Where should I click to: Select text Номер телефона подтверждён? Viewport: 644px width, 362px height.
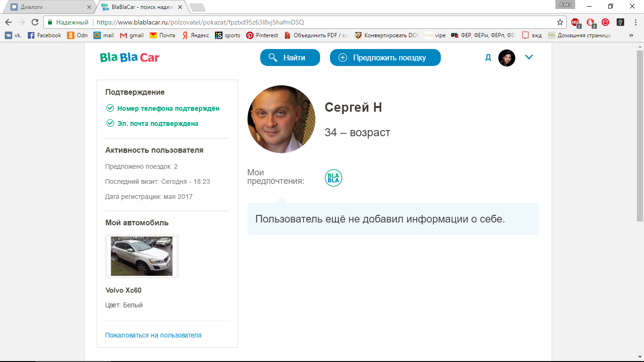[168, 108]
